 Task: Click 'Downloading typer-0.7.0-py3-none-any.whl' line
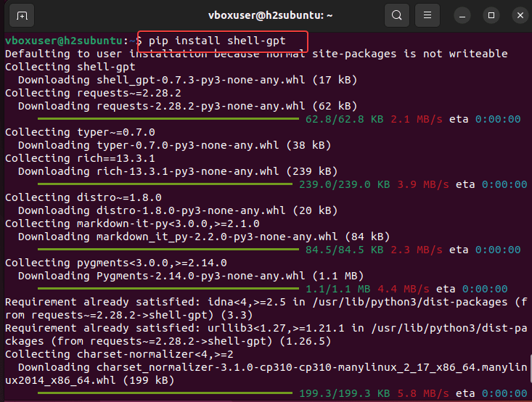pos(174,145)
